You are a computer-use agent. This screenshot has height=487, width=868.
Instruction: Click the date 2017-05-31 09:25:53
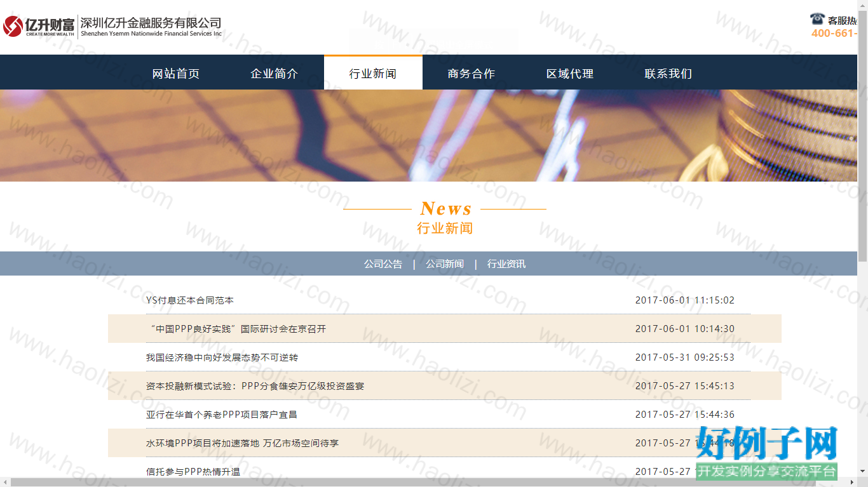click(x=685, y=357)
